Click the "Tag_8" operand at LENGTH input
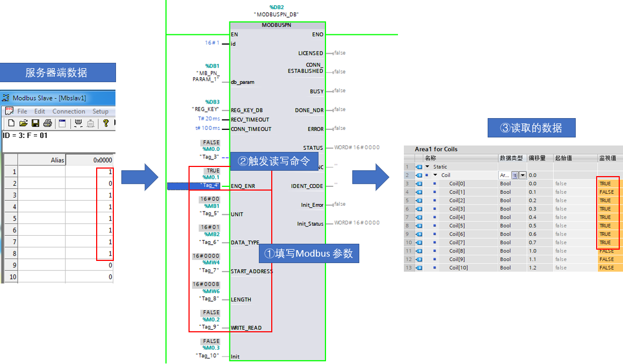 [x=209, y=299]
